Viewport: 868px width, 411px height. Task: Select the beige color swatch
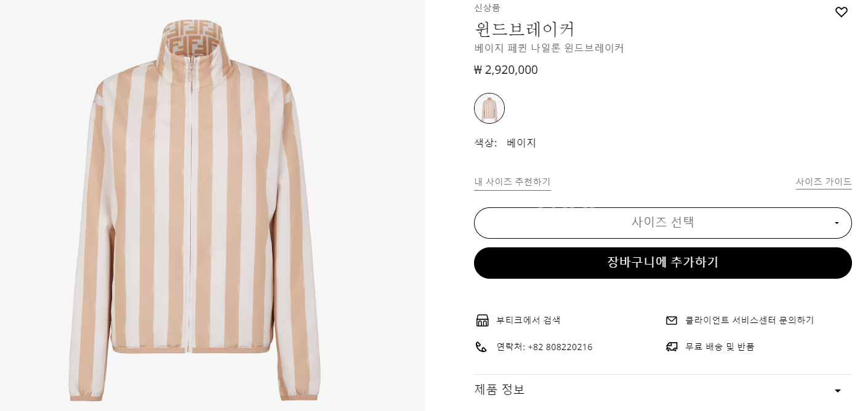tap(489, 108)
